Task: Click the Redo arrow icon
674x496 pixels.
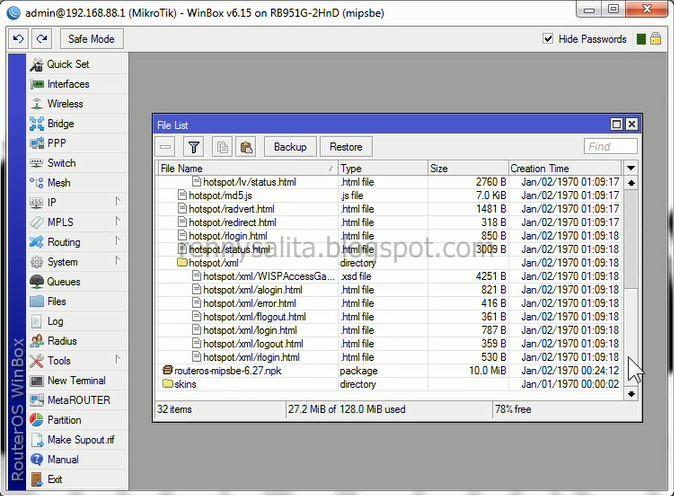Action: 42,39
